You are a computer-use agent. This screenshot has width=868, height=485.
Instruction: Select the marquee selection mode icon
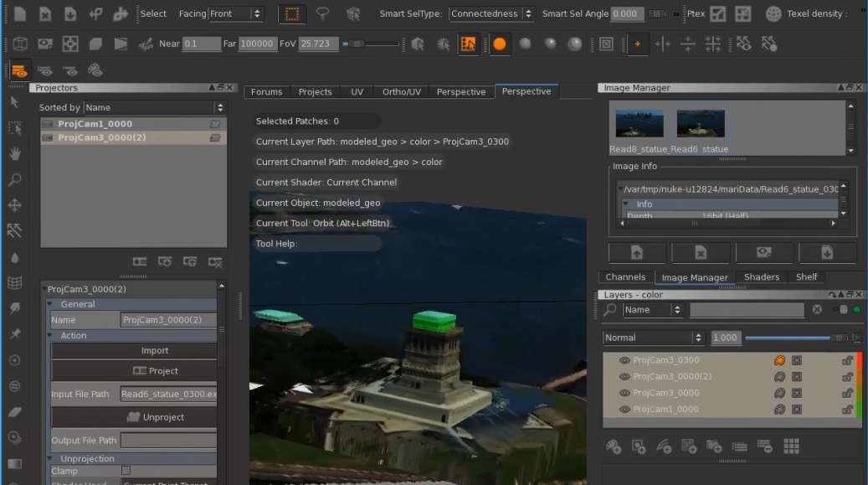(x=292, y=14)
